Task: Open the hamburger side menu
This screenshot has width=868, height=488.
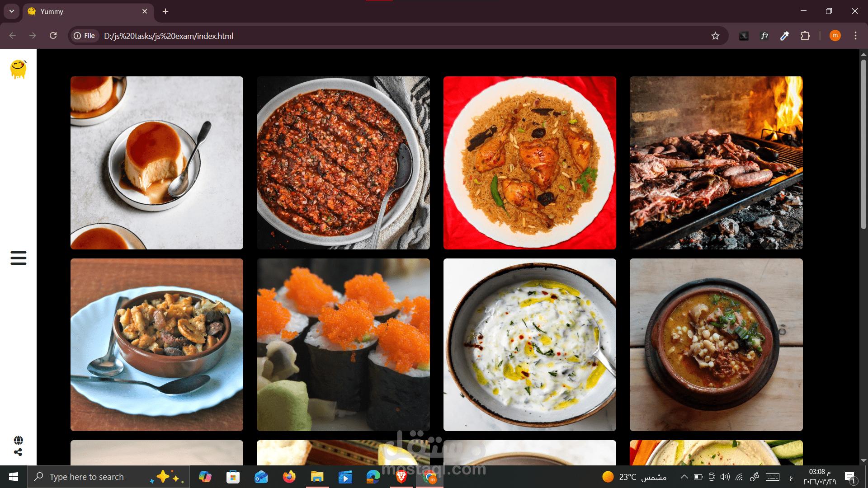Action: coord(18,258)
